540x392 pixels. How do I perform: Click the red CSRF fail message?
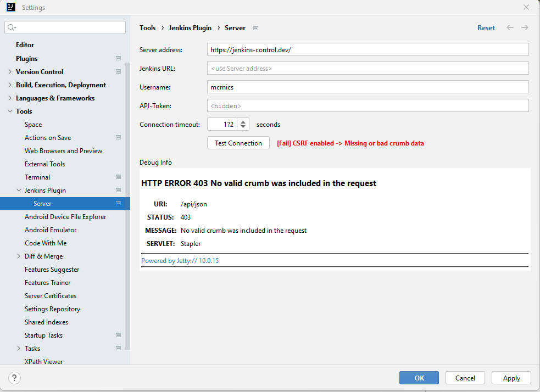tap(350, 143)
